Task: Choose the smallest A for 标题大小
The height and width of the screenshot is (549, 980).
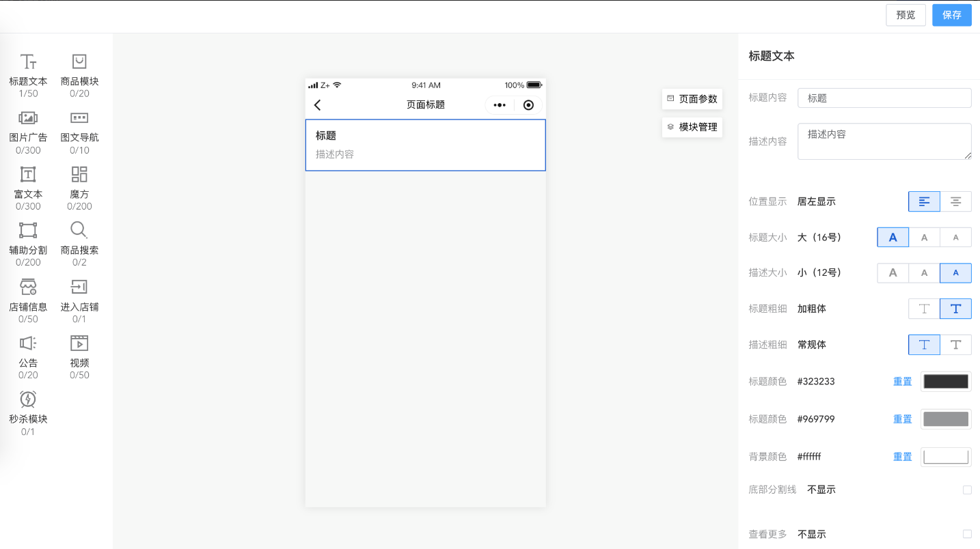Action: pyautogui.click(x=956, y=237)
